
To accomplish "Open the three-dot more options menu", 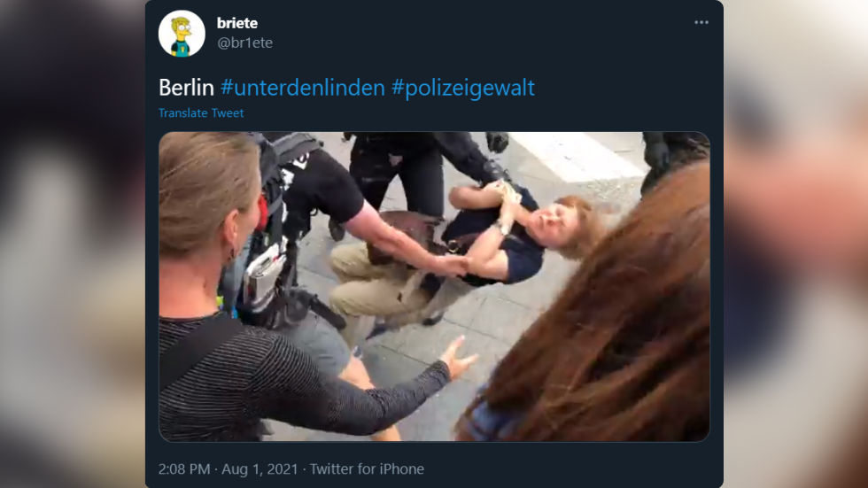I will tap(701, 23).
